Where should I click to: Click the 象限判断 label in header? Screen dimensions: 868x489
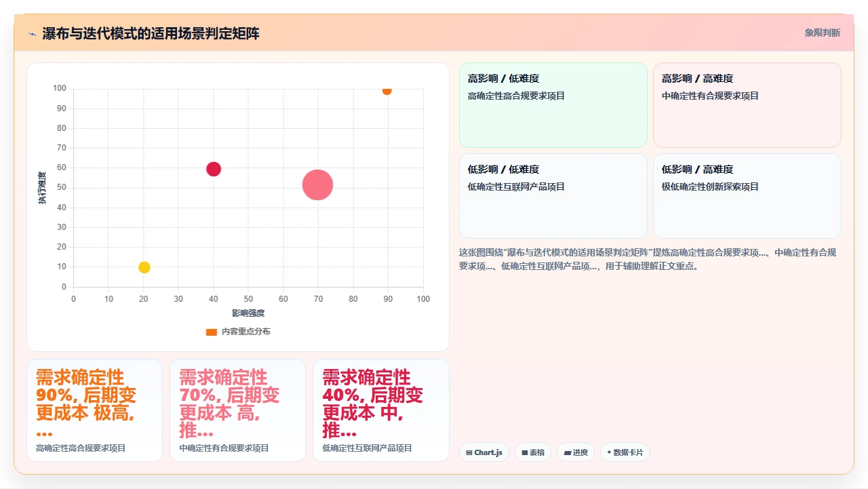(822, 33)
